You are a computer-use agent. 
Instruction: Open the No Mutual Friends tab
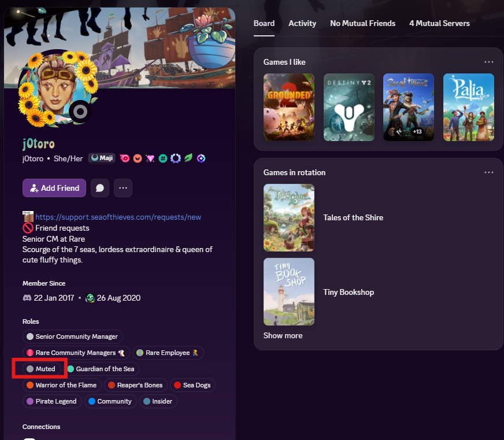pos(362,24)
